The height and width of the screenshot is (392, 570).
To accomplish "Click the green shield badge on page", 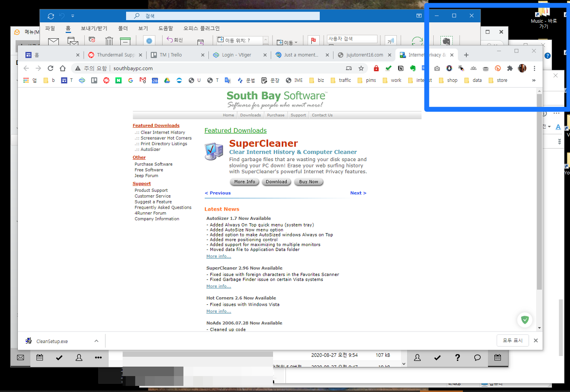I will pos(525,319).
